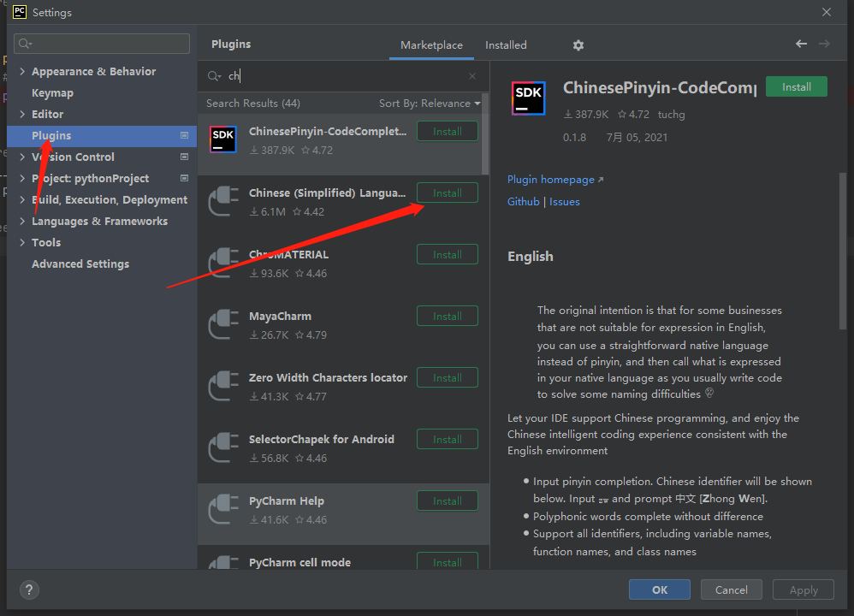Click the settings search field
Image resolution: width=854 pixels, height=616 pixels.
(102, 44)
